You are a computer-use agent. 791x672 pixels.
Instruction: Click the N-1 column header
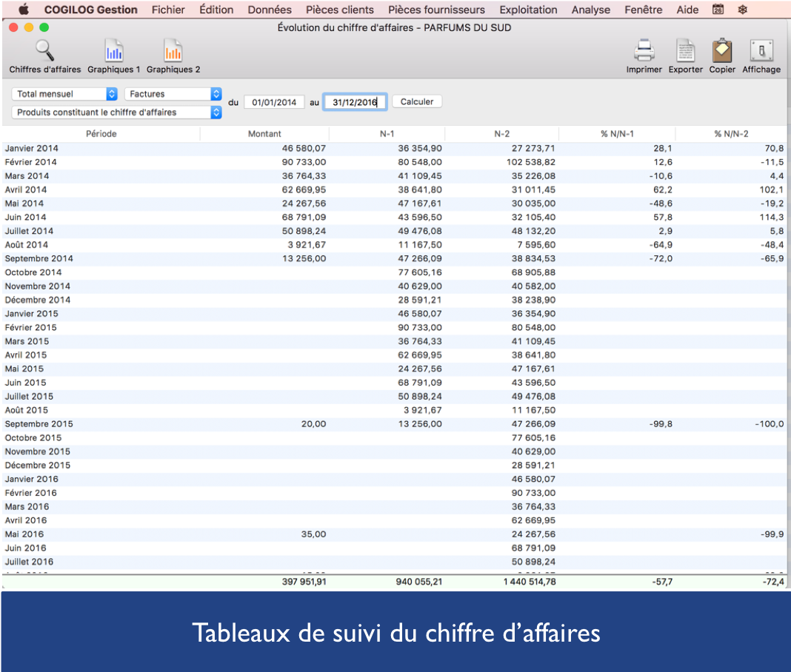coord(387,134)
